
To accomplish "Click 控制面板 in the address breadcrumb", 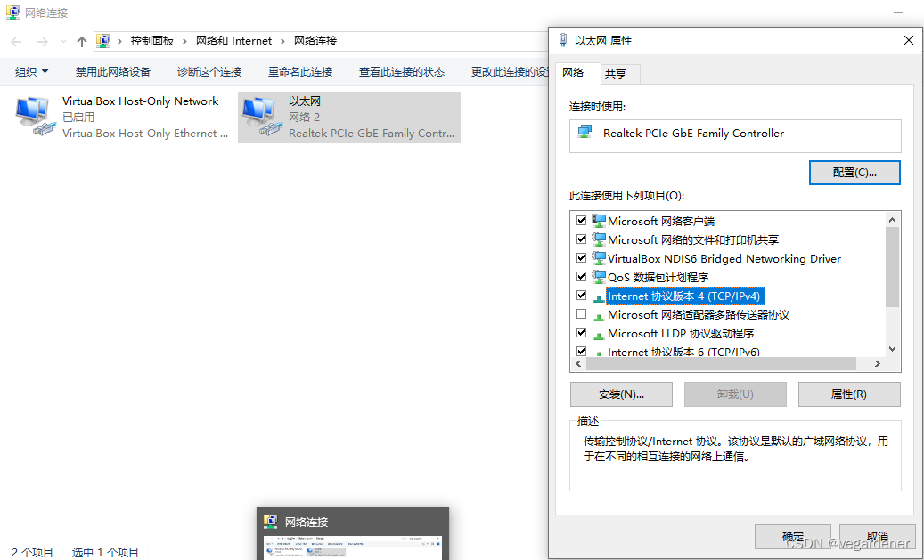I will pos(152,41).
